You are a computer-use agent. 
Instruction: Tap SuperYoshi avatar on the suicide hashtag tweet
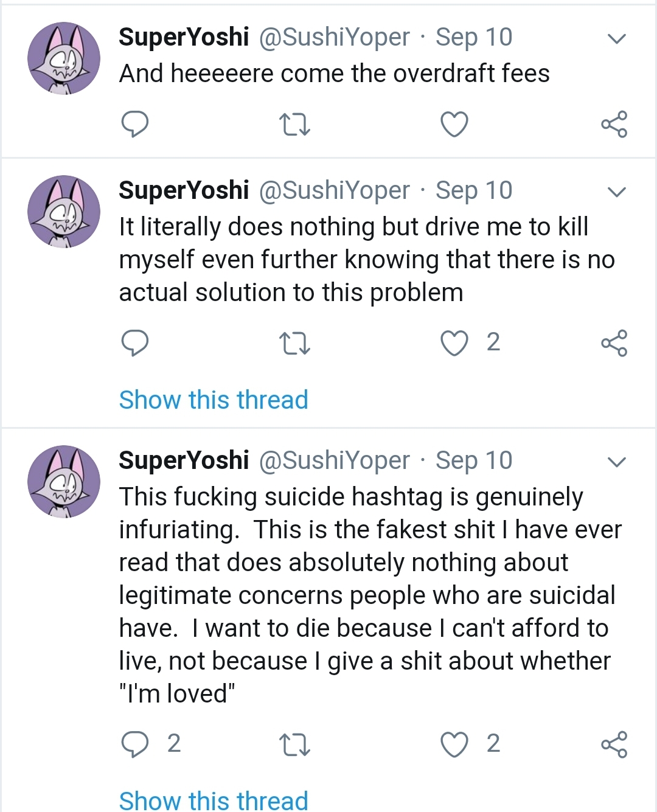(x=64, y=482)
